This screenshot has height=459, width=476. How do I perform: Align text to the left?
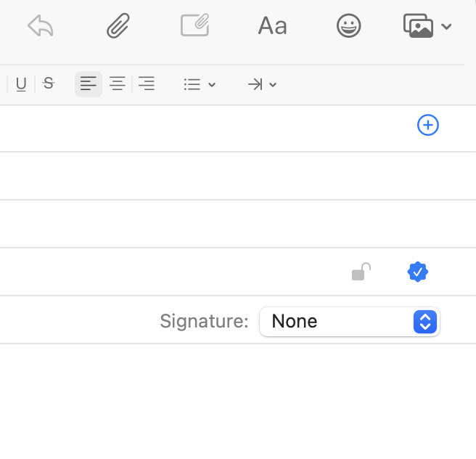pos(89,84)
